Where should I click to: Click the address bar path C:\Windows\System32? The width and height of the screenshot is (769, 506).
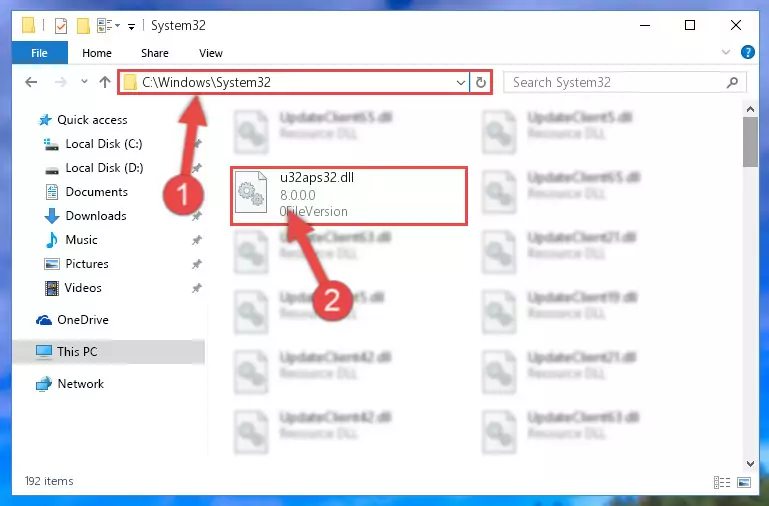(x=206, y=82)
